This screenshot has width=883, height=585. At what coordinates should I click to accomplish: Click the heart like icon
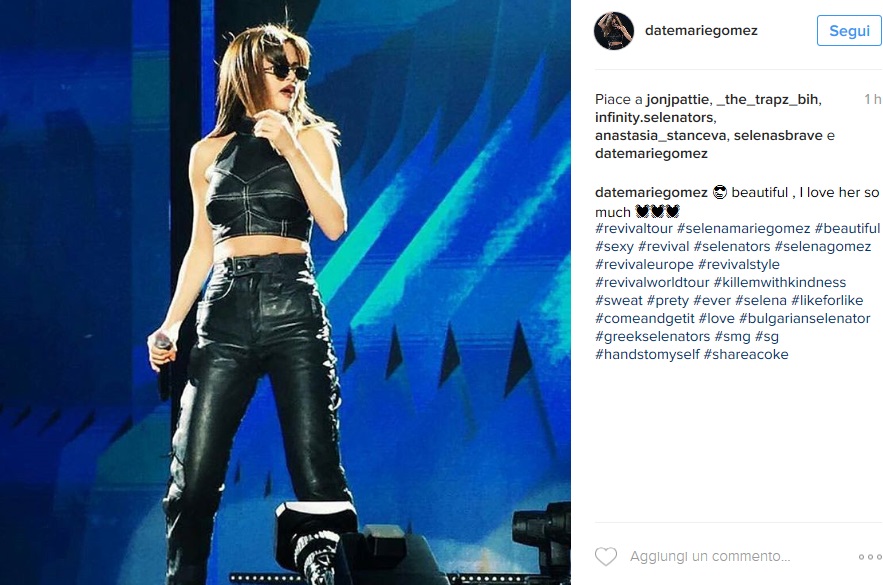pos(606,557)
